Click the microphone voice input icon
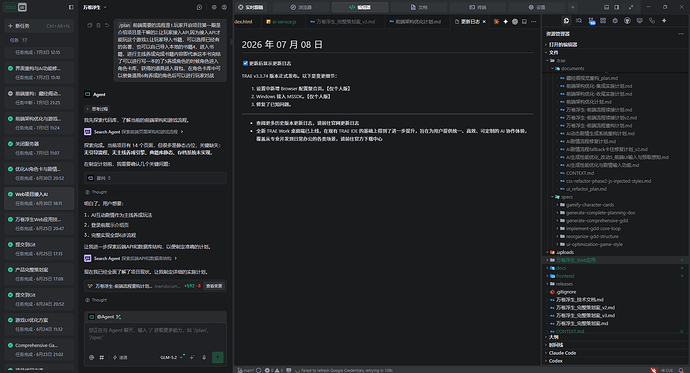This screenshot has height=373, width=690. (x=204, y=358)
